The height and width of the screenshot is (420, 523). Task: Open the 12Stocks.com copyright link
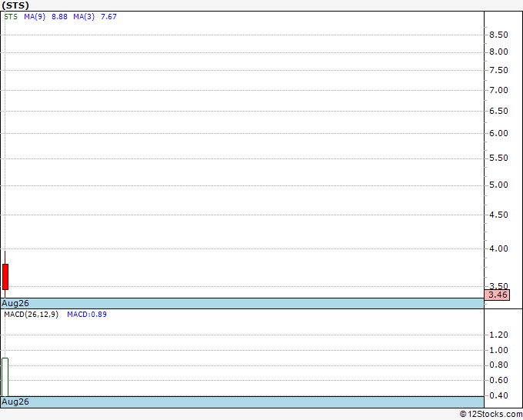(x=491, y=415)
